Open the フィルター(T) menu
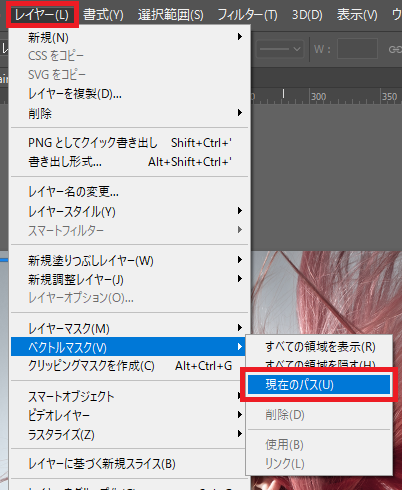Image resolution: width=402 pixels, height=490 pixels. click(x=247, y=15)
